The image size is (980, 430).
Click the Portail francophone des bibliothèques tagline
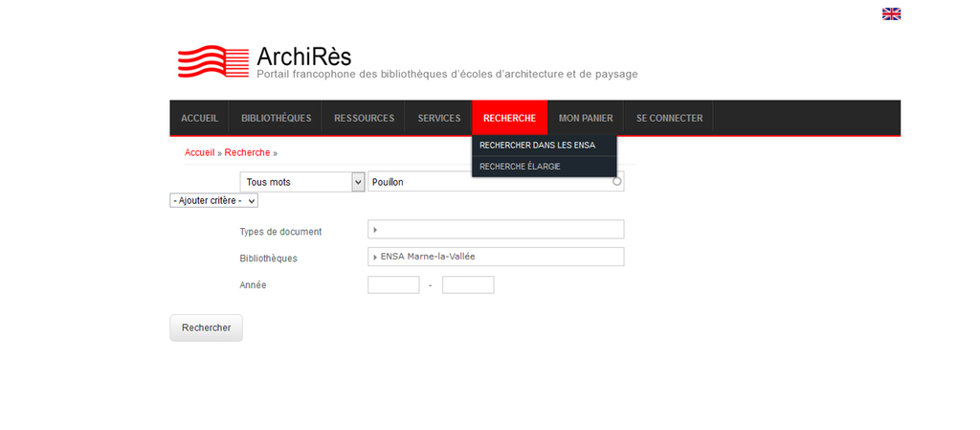click(x=448, y=75)
